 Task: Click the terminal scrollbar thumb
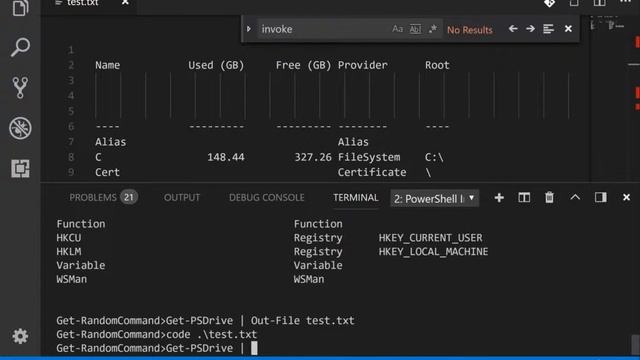coord(635,344)
